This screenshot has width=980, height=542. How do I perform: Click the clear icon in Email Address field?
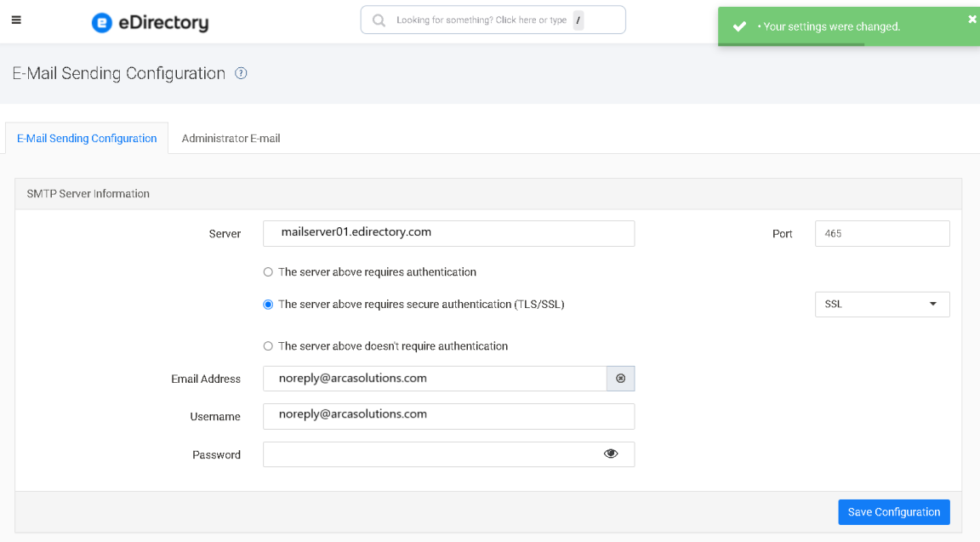[621, 379]
